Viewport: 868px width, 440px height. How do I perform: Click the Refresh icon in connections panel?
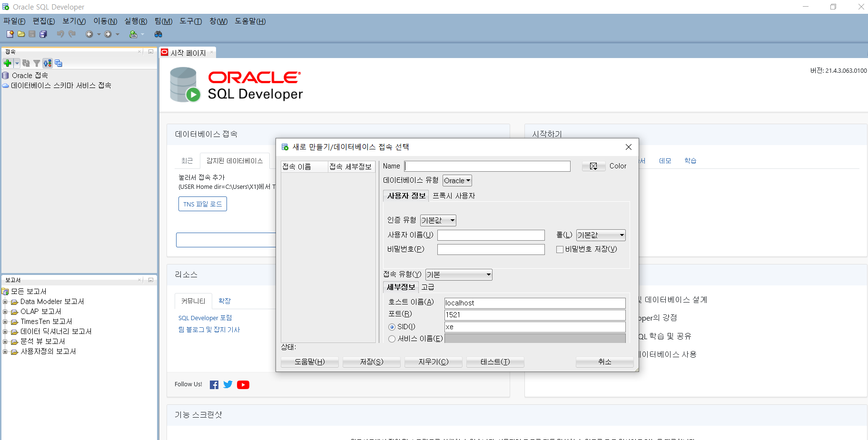tap(26, 63)
